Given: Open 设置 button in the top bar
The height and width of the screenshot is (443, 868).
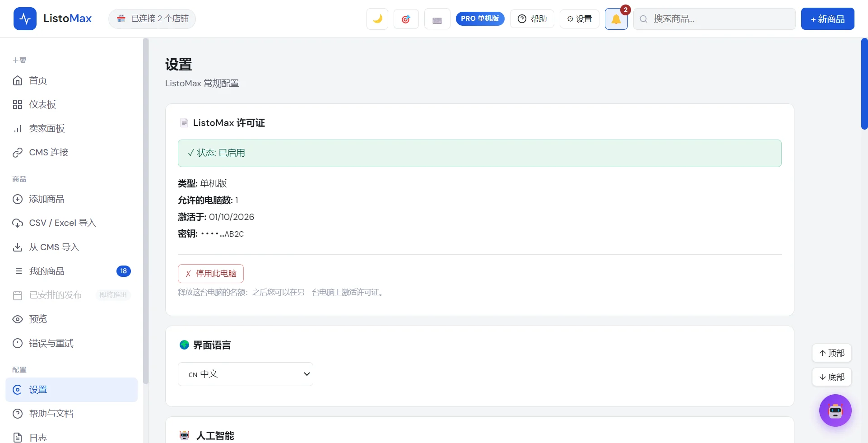Looking at the screenshot, I should pos(580,19).
